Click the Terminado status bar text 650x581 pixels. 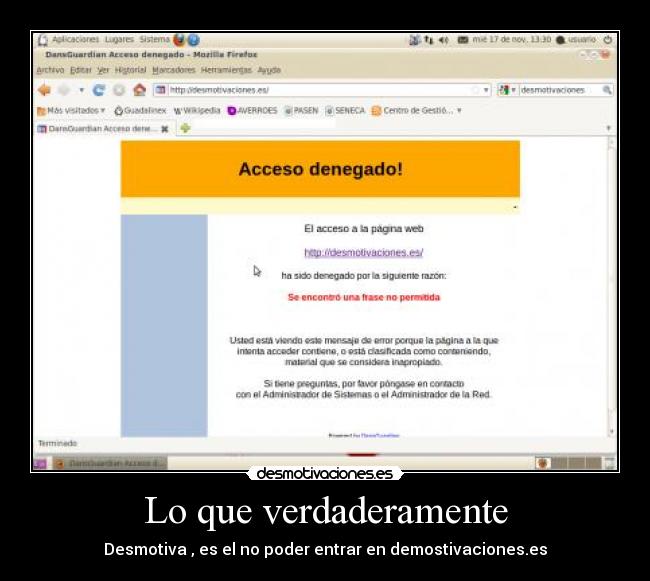pyautogui.click(x=58, y=443)
